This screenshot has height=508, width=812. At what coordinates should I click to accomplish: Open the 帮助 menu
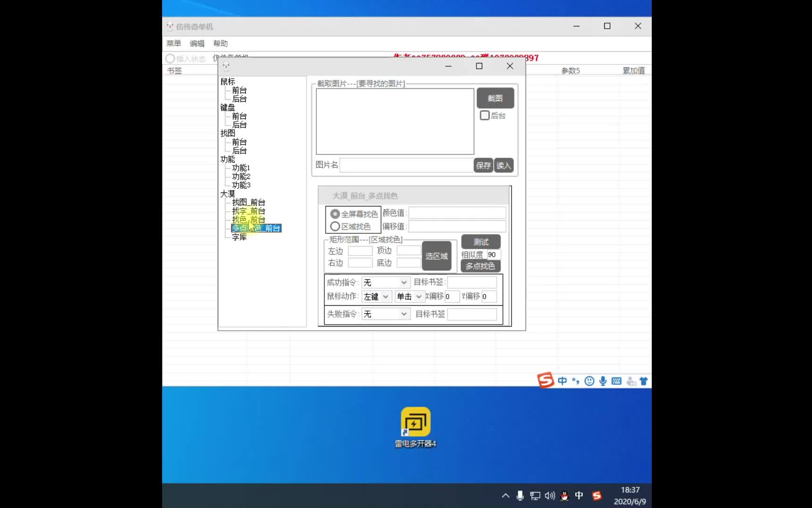pyautogui.click(x=221, y=43)
